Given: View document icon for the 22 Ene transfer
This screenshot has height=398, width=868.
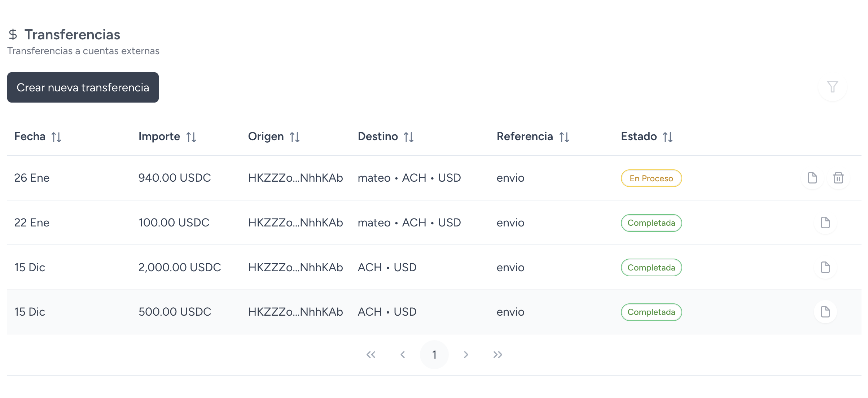Looking at the screenshot, I should pyautogui.click(x=825, y=223).
